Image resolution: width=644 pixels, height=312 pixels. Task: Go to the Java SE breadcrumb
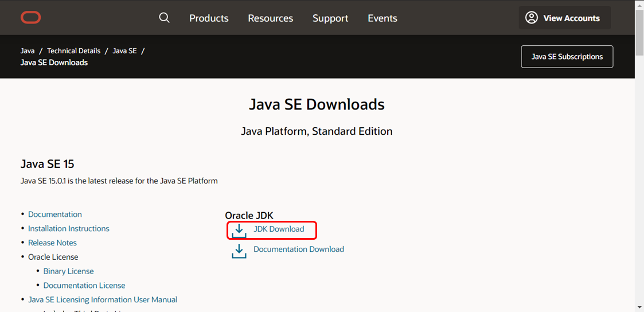[125, 51]
